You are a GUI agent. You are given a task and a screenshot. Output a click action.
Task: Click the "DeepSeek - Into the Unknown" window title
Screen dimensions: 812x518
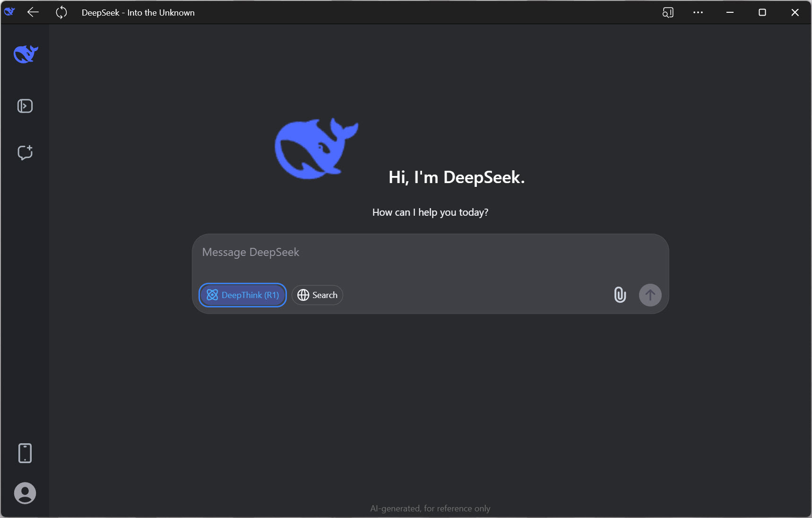[138, 13]
